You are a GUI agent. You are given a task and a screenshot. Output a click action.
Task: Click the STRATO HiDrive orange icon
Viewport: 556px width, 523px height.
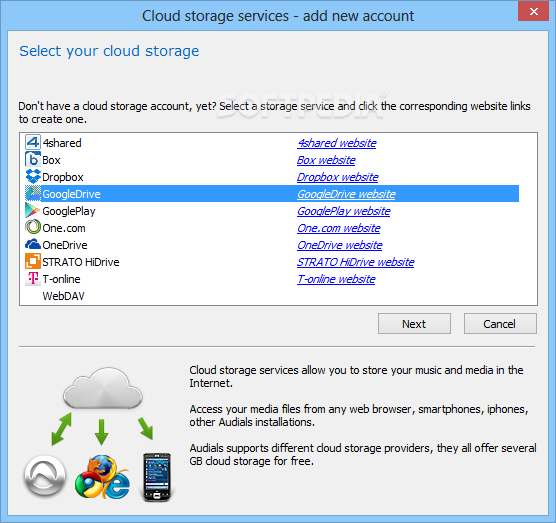(33, 261)
